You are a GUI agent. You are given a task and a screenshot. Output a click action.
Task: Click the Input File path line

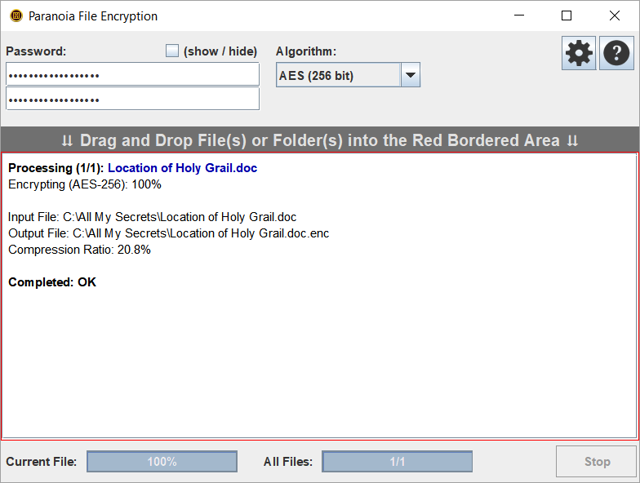(152, 217)
